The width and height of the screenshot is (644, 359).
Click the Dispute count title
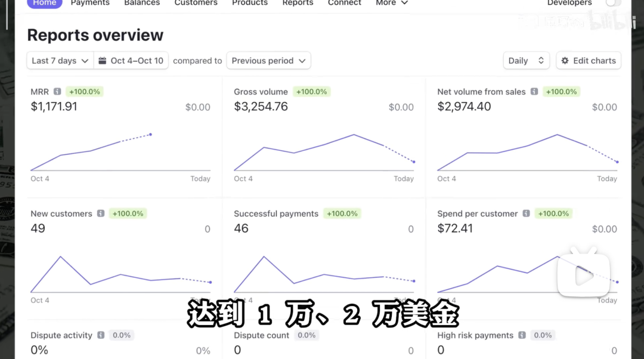click(261, 335)
